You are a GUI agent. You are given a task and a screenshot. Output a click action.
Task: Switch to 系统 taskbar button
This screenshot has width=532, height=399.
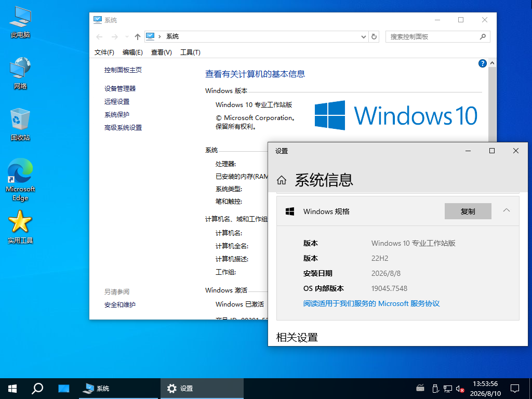coord(118,389)
